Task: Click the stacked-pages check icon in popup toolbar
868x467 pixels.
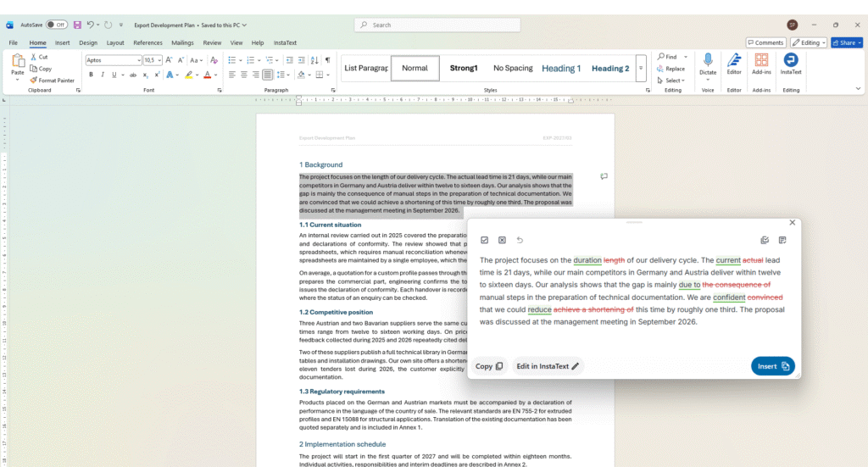Action: click(765, 240)
